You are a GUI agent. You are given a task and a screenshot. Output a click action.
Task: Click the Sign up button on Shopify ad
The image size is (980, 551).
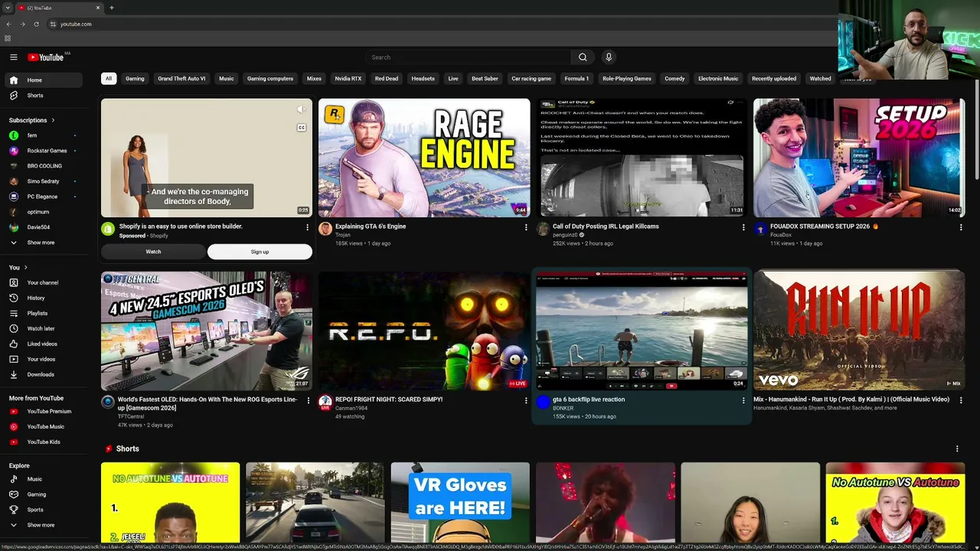260,252
